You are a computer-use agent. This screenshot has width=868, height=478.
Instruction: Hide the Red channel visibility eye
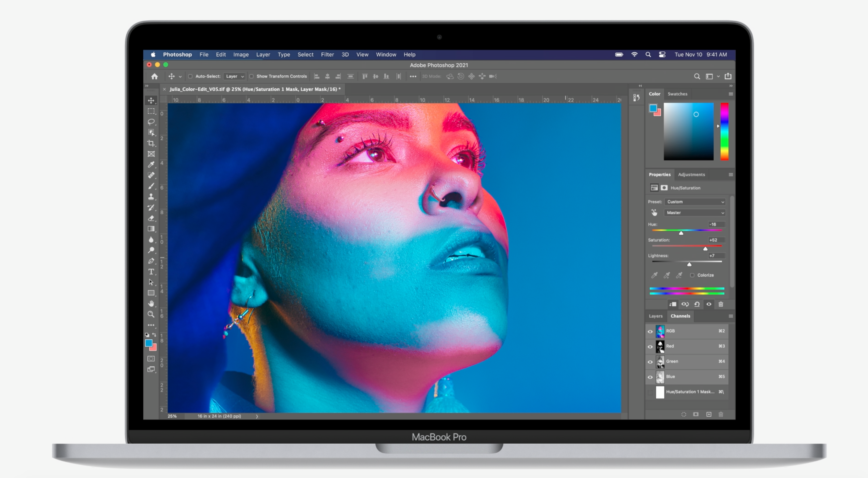[650, 347]
